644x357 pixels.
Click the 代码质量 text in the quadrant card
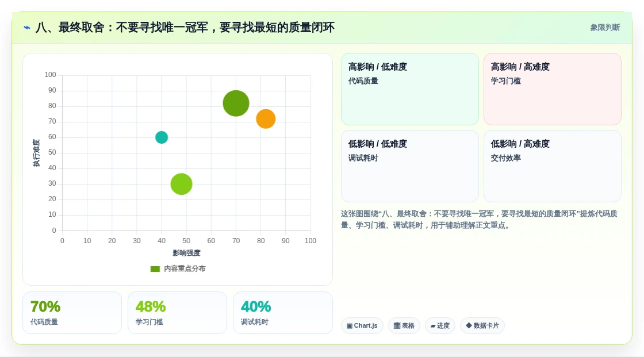pos(363,81)
